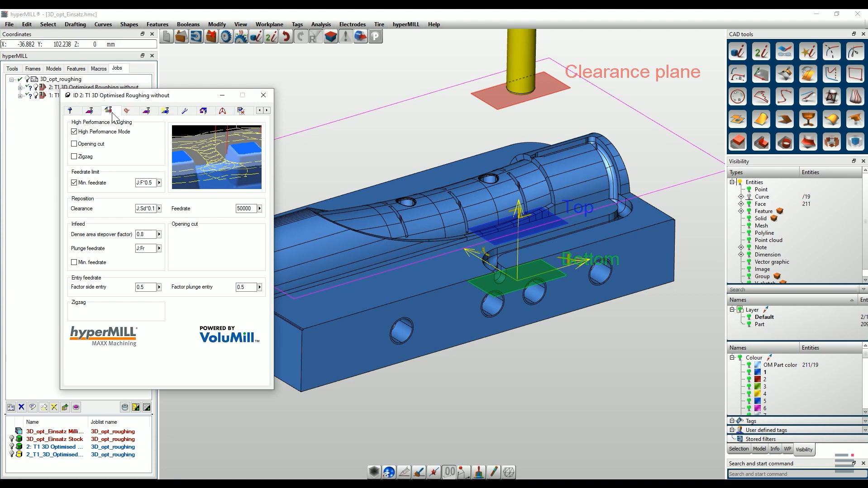Toggle bulb for 3D_opt_Einsatz Stock row
Image resolution: width=868 pixels, height=488 pixels.
click(x=12, y=439)
